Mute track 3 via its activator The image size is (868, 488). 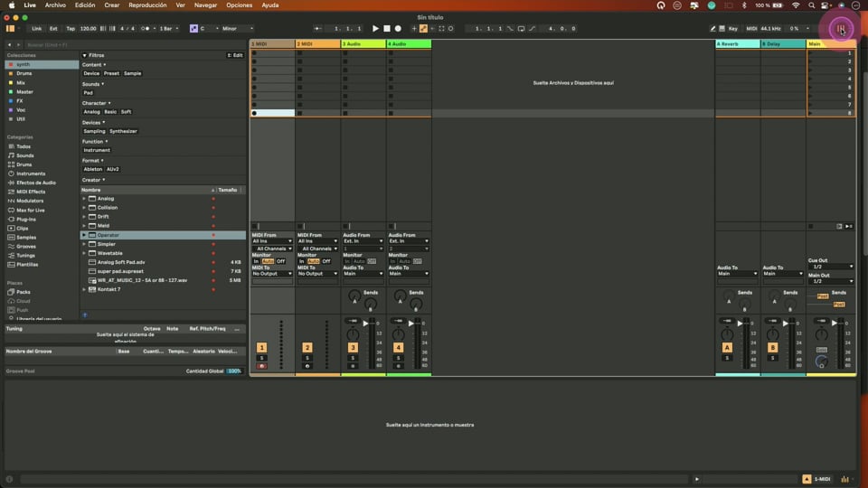353,347
